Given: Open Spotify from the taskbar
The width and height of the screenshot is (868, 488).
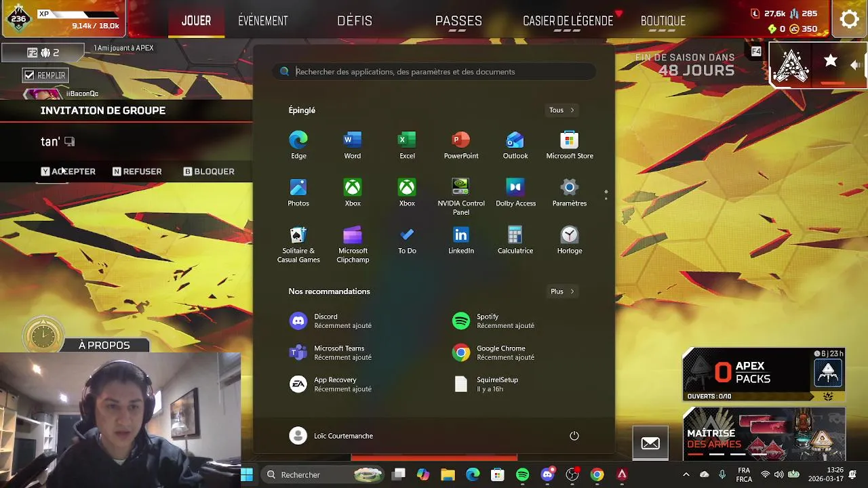Looking at the screenshot, I should tap(522, 474).
